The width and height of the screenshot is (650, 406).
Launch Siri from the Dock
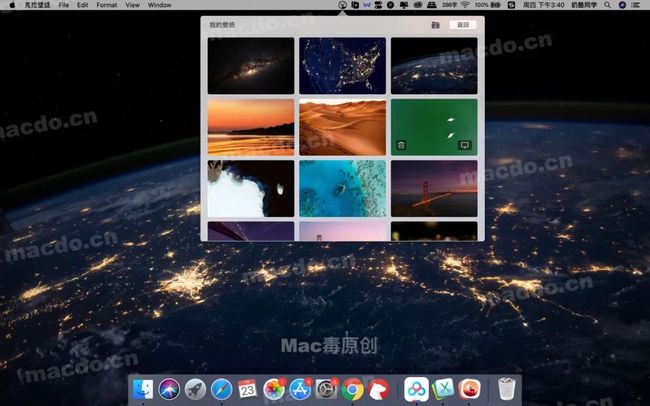click(169, 389)
